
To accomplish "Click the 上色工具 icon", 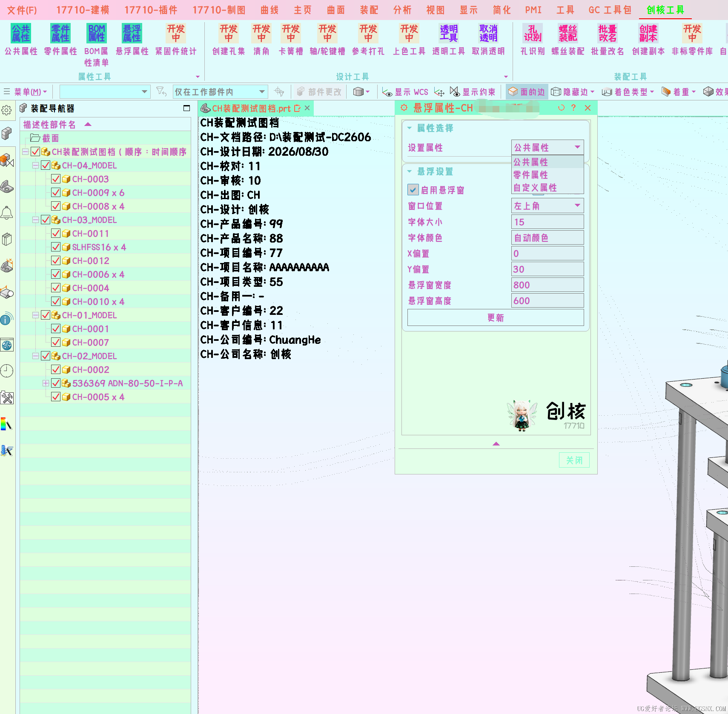I will pyautogui.click(x=409, y=34).
